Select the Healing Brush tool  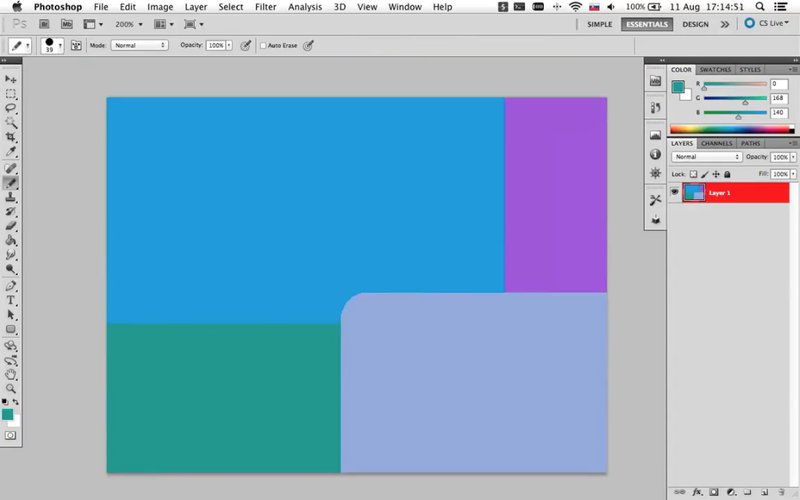[11, 168]
